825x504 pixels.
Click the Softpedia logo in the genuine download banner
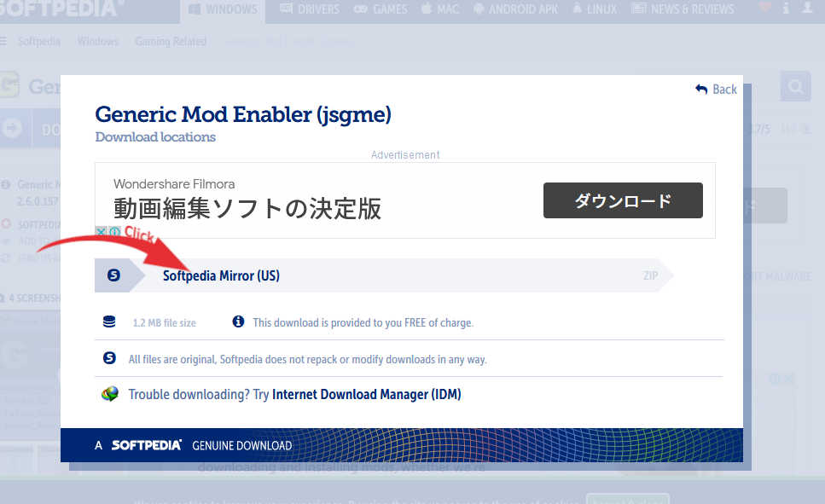click(146, 445)
